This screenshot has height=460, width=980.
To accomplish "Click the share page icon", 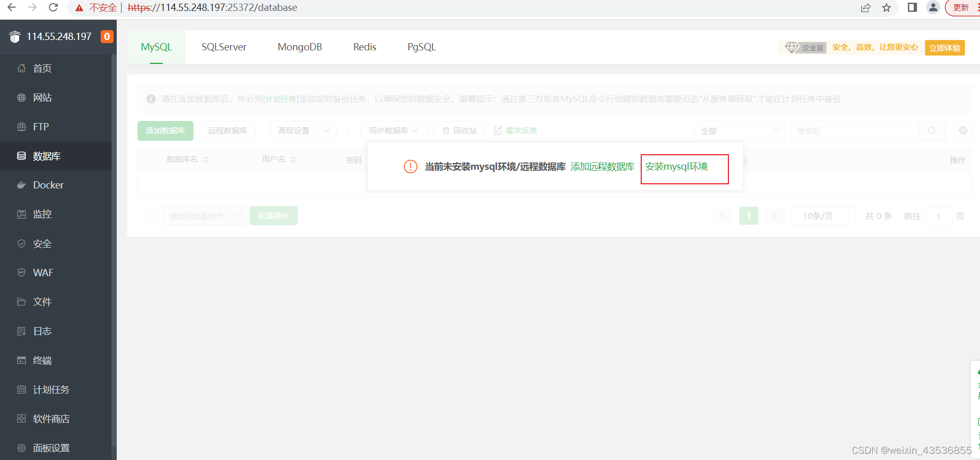I will click(x=866, y=8).
